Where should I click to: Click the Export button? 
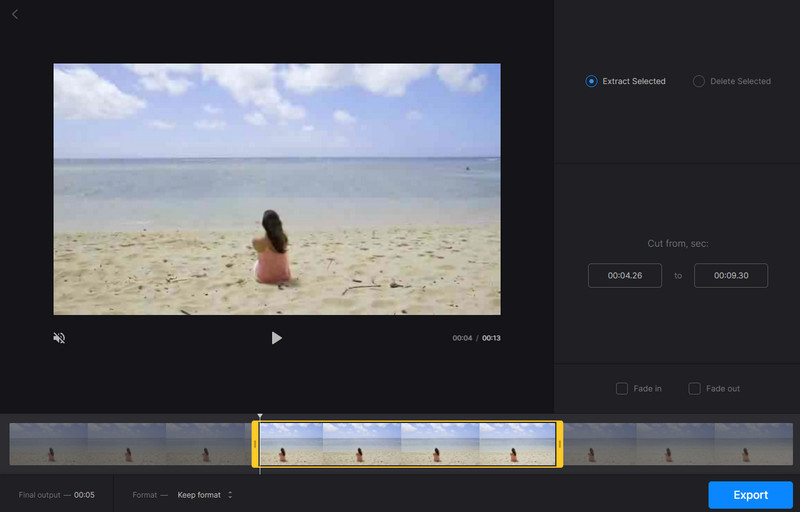[750, 495]
